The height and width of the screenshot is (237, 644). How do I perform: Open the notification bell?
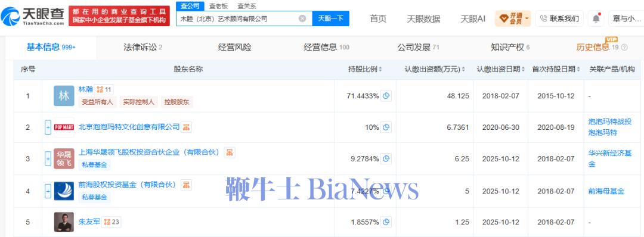click(x=596, y=18)
